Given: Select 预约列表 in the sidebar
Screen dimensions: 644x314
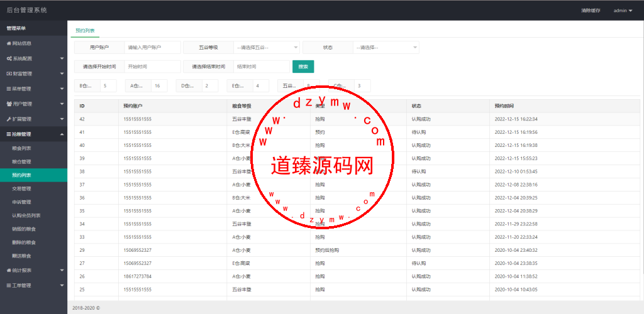Looking at the screenshot, I should (34, 175).
